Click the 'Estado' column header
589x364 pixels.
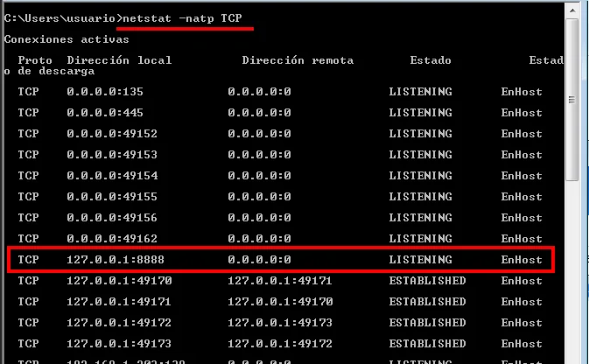tap(431, 60)
